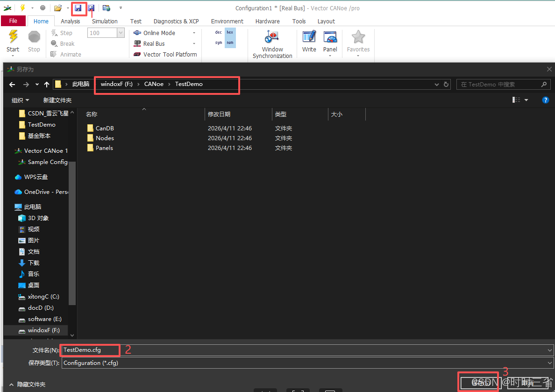Switch to the Environment tab
The height and width of the screenshot is (392, 555).
pyautogui.click(x=227, y=21)
